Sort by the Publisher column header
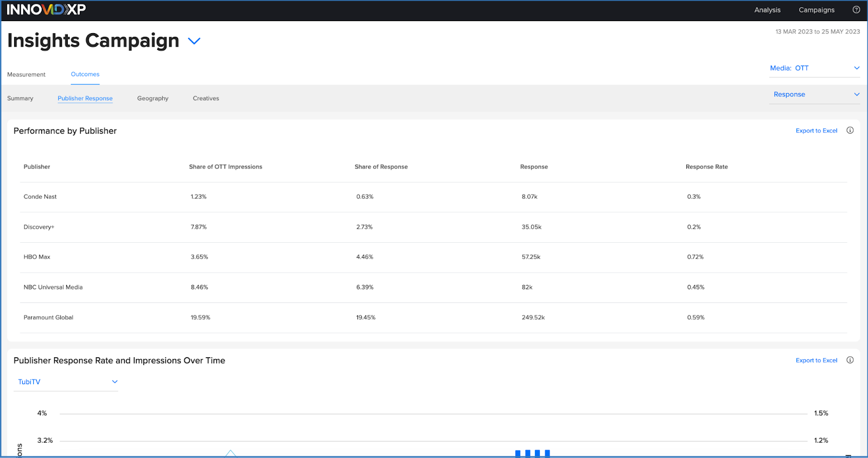The width and height of the screenshot is (868, 458). tap(37, 167)
